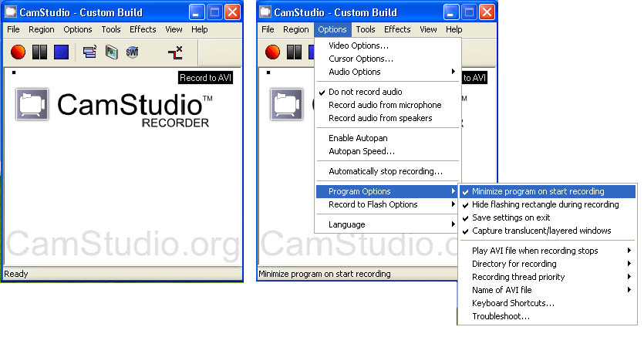
Task: Expand Record to Flash Options submenu
Action: pos(388,204)
